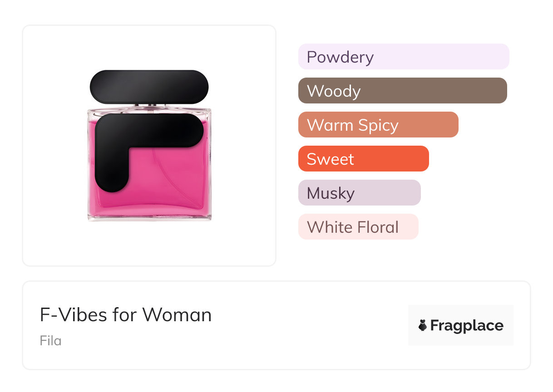Pick the orange Sweet accord bar
Viewport: 553px width, 392px height.
pos(363,159)
